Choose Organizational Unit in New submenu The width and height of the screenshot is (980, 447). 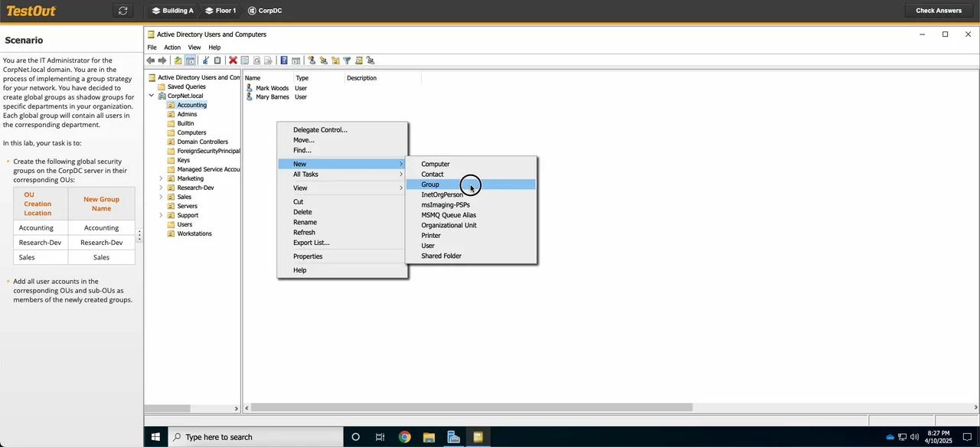449,225
